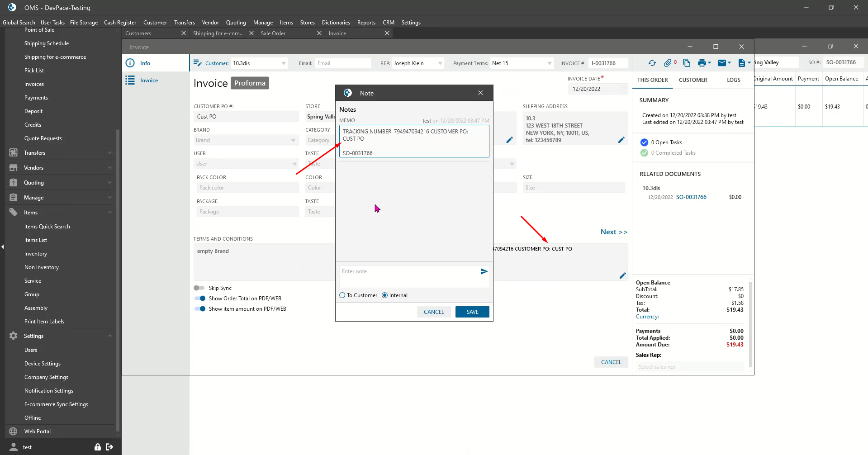Click the Info circle icon in side panel
Image resolution: width=868 pixels, height=455 pixels.
click(x=130, y=63)
